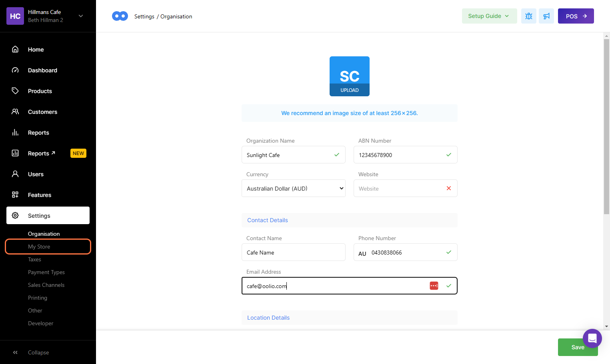Expand the Hillmans Cafe account switcher
Screen dimensions: 610x364
pyautogui.click(x=81, y=16)
